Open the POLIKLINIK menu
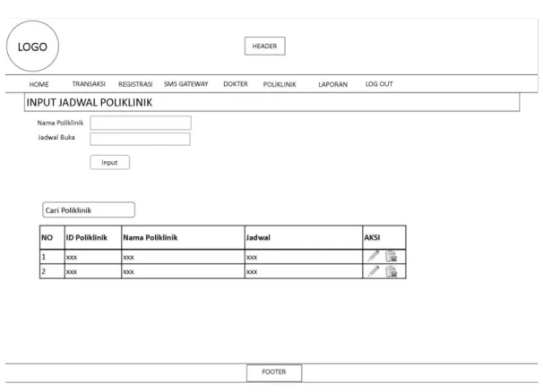The width and height of the screenshot is (543, 392). 280,84
